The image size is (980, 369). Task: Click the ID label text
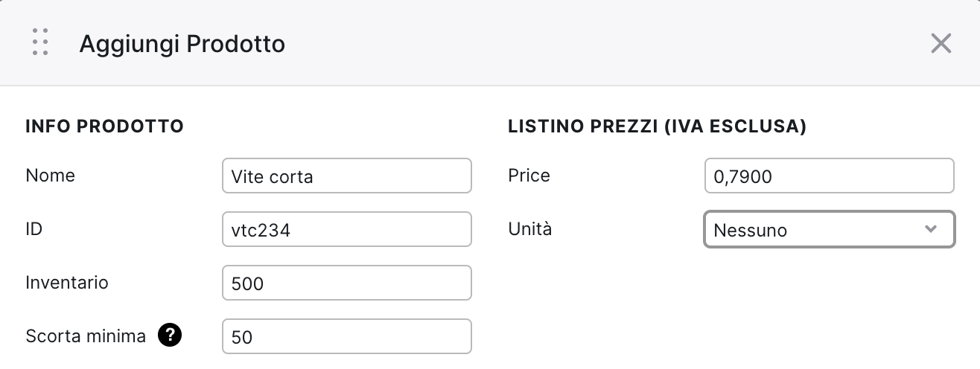tap(34, 229)
